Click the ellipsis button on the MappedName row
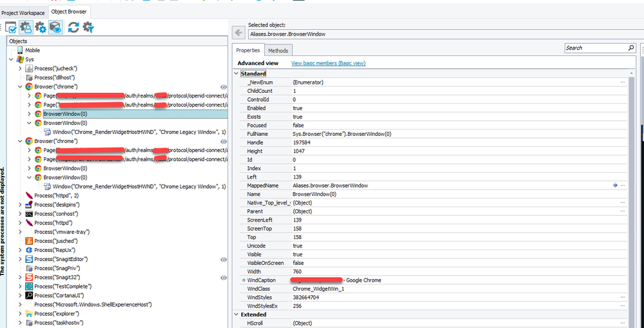This screenshot has height=328, width=644. [x=623, y=186]
